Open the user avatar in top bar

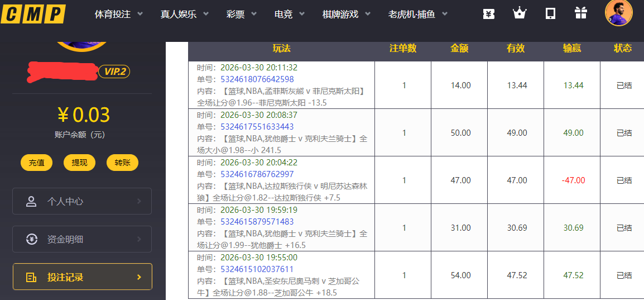click(618, 13)
